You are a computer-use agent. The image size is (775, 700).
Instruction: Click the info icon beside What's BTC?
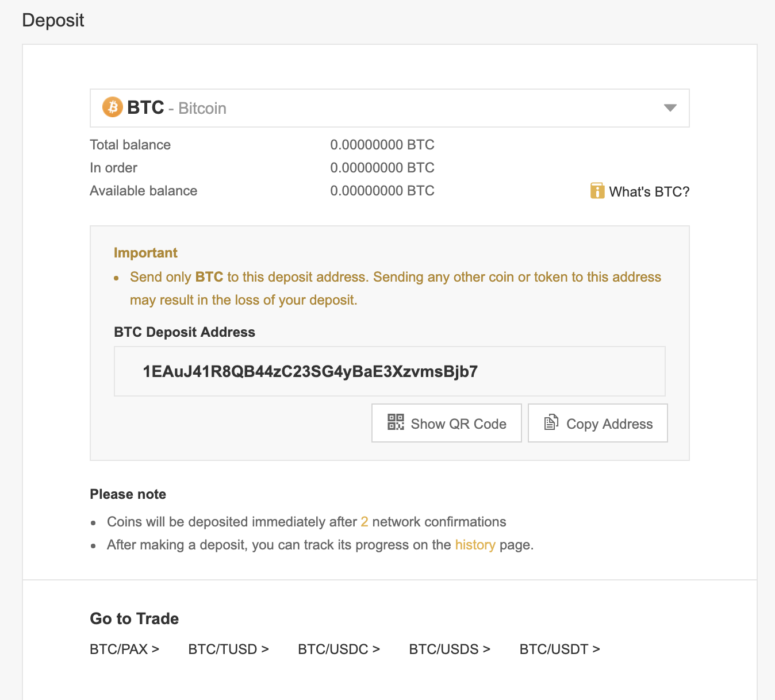pos(597,191)
